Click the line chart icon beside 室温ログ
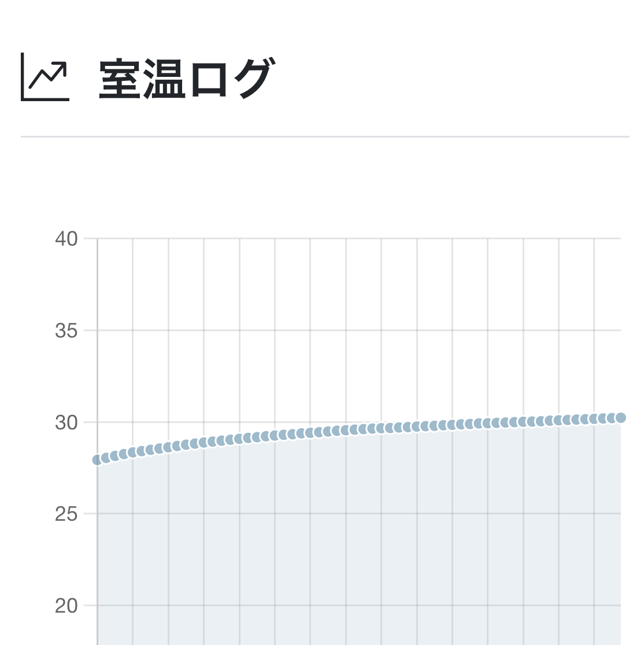The width and height of the screenshot is (644, 645). 45,77
